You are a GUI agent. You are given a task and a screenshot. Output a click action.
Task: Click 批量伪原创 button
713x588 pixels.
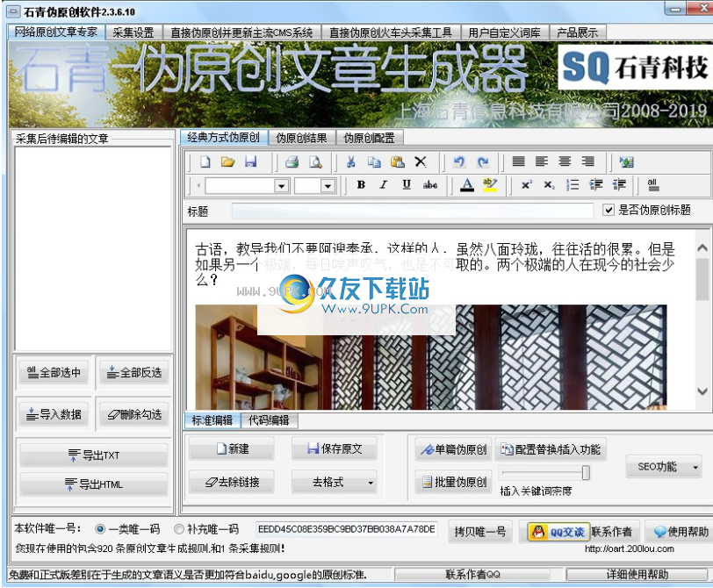point(453,482)
